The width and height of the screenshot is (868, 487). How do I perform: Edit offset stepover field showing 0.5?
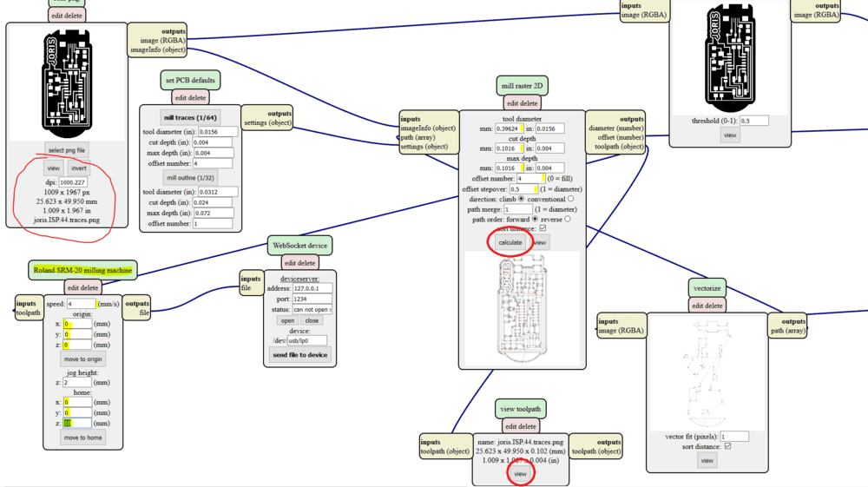coord(523,188)
